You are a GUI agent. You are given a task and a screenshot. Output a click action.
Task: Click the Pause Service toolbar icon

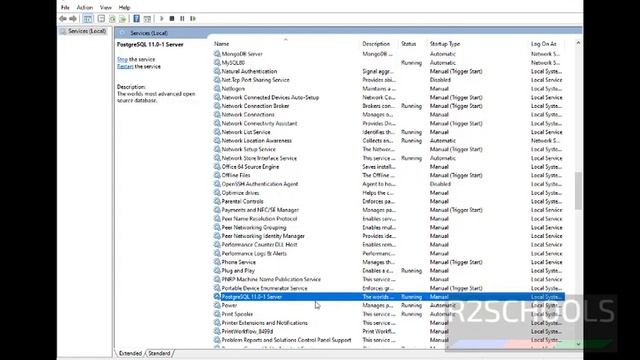(182, 19)
